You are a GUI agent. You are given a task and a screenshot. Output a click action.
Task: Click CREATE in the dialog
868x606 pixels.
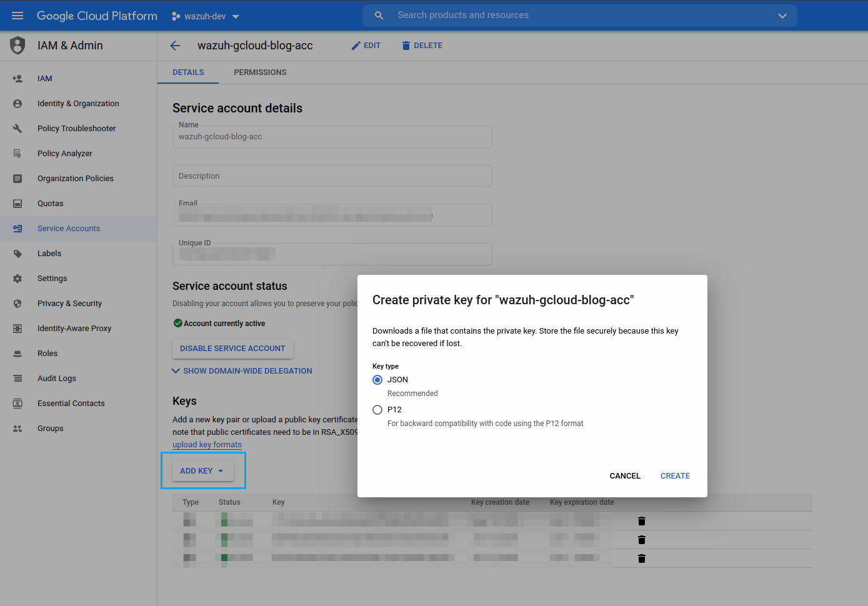675,476
